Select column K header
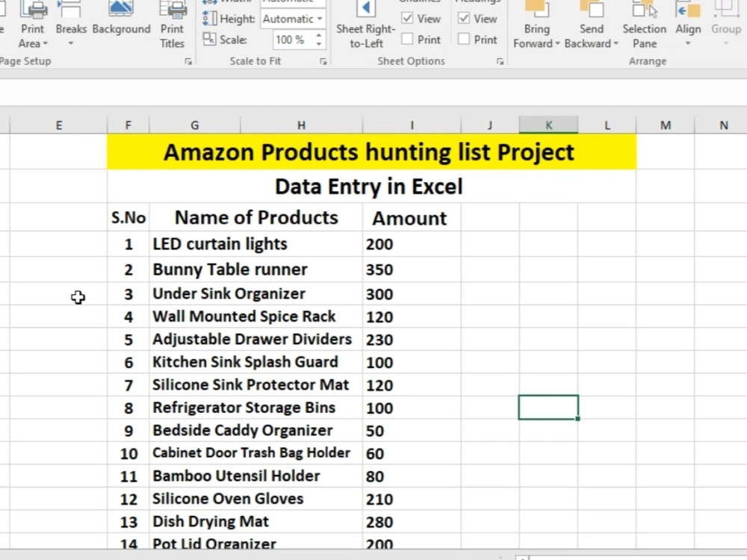This screenshot has width=747, height=560. [548, 125]
